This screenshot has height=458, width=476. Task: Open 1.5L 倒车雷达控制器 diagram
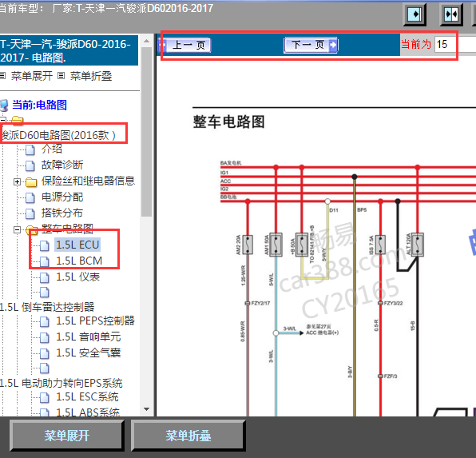coord(47,307)
